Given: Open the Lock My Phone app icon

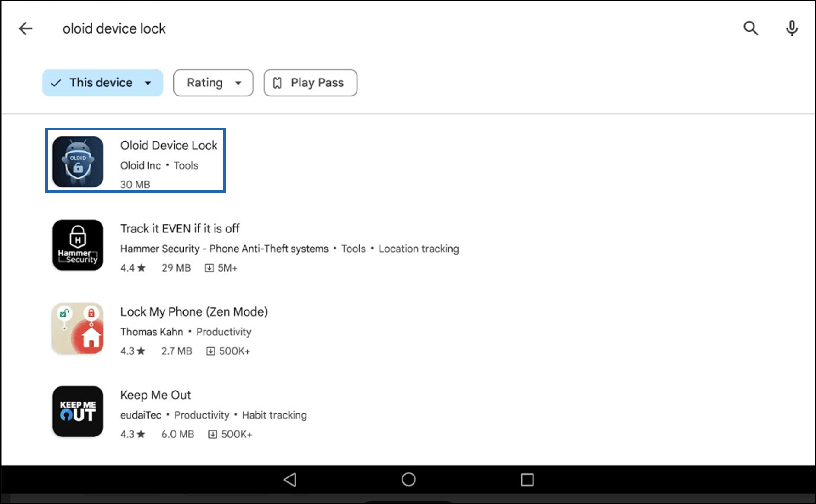Looking at the screenshot, I should (78, 328).
